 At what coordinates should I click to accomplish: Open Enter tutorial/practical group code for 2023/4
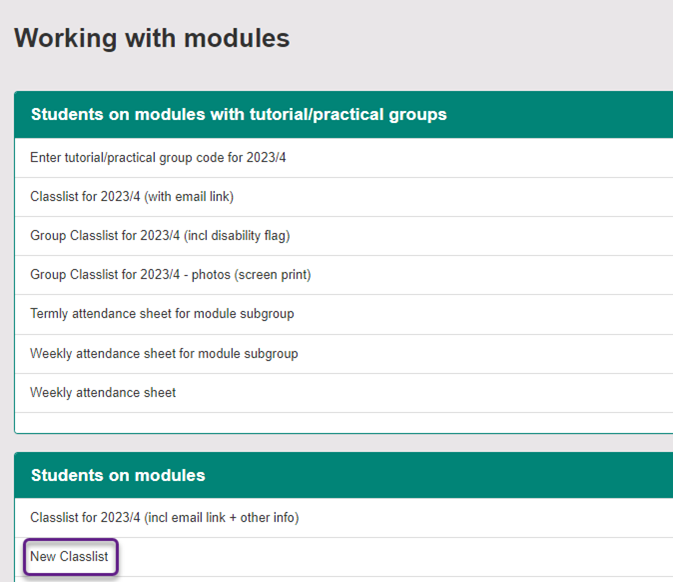pos(158,157)
